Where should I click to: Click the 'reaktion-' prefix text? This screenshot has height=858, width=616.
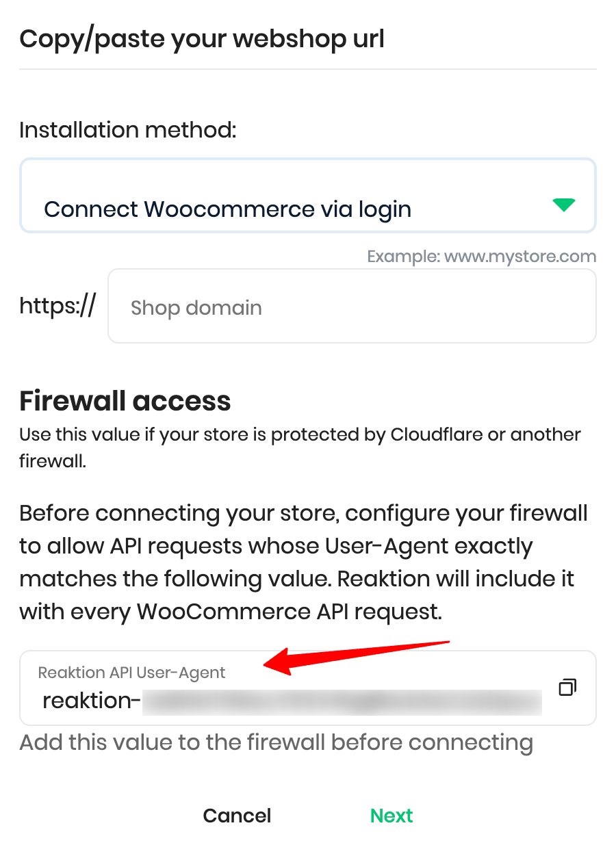tap(92, 701)
